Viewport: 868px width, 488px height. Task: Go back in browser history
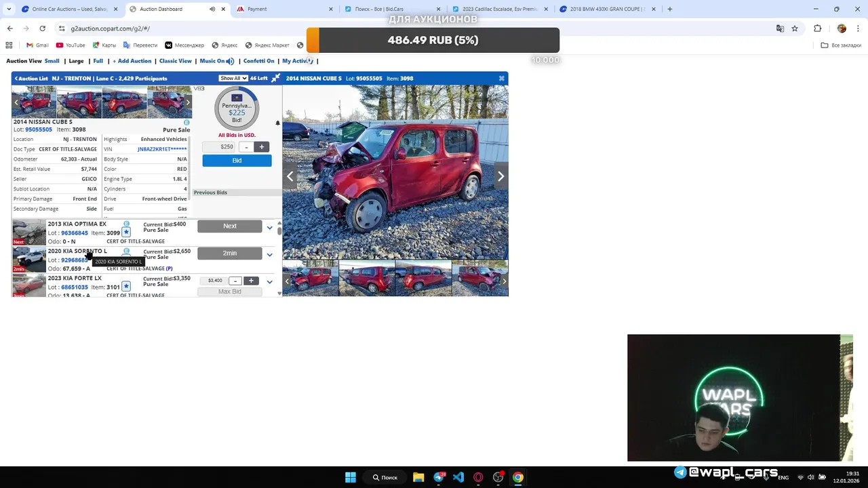[9, 28]
